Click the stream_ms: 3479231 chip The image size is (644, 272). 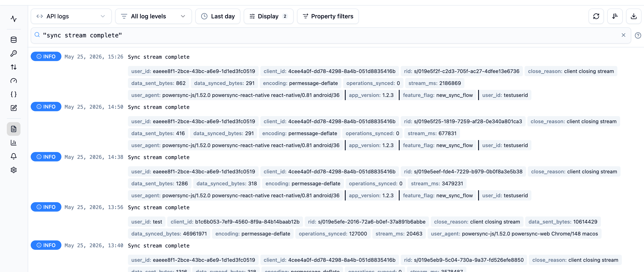437,183
